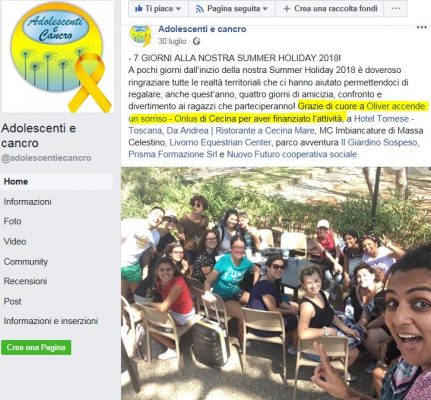
Task: Expand the Ti piace dropdown arrow
Action: 178,9
